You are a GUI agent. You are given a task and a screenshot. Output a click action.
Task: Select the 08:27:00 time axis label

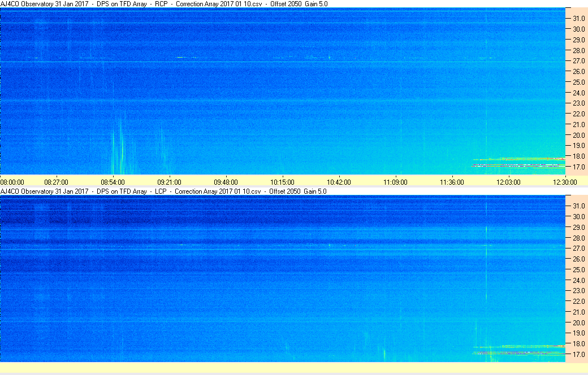[x=56, y=182]
